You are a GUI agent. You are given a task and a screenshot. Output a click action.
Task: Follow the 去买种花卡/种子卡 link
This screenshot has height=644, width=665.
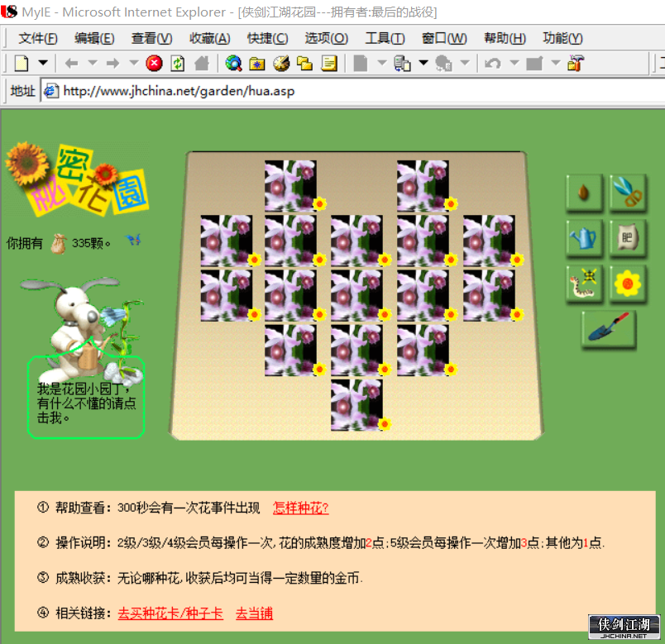tap(170, 613)
